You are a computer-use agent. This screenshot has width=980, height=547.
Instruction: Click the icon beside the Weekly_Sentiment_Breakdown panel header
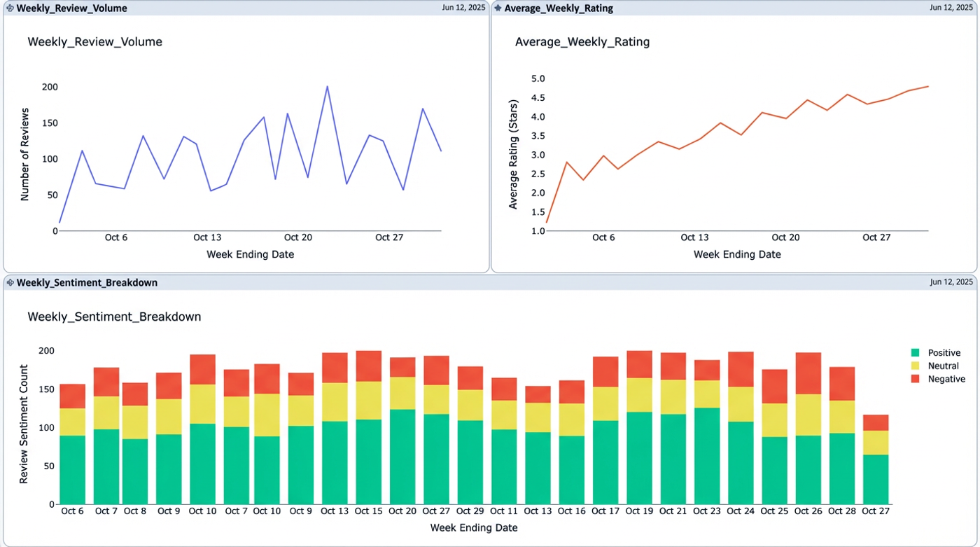pos(10,283)
